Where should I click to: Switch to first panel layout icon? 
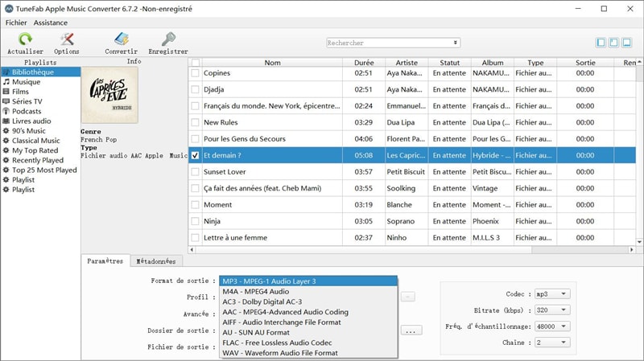601,43
